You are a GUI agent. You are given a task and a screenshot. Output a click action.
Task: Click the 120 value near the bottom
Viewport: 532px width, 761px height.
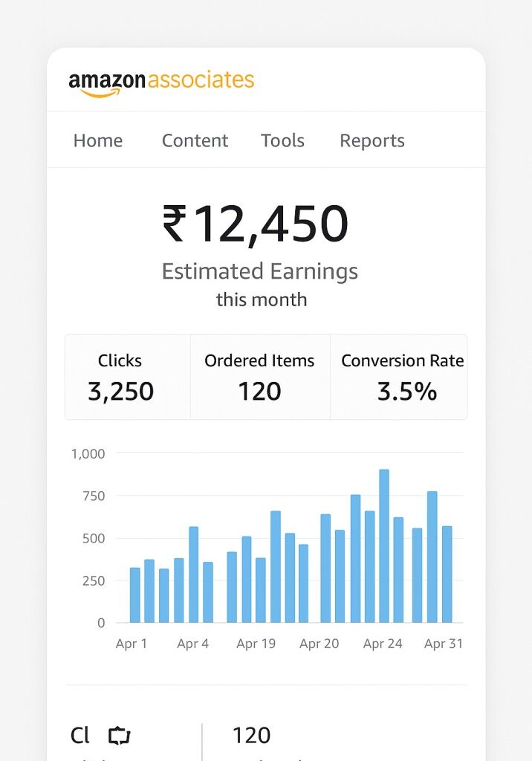click(251, 735)
